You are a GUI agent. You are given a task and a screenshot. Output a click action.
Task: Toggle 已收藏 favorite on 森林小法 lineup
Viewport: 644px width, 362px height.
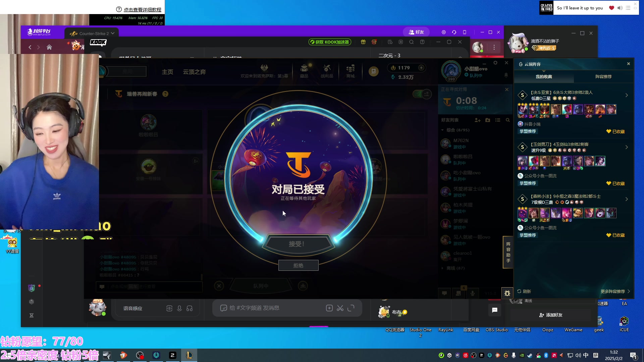(615, 235)
